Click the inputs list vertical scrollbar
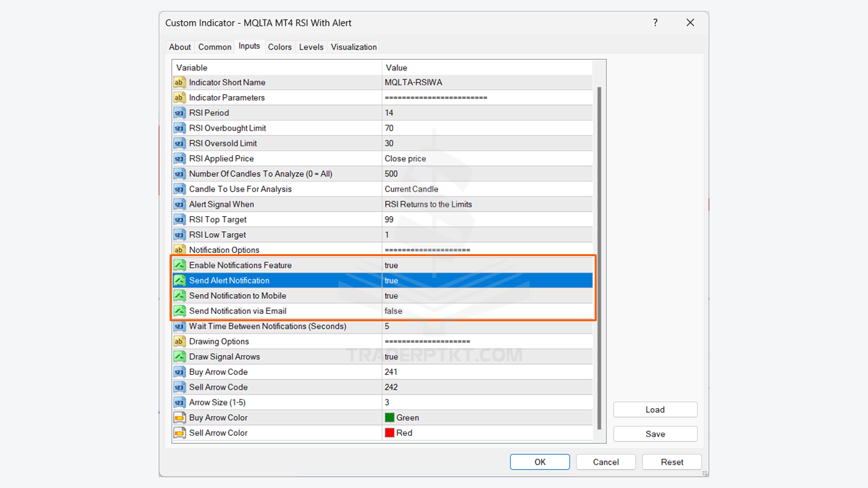 tap(599, 258)
